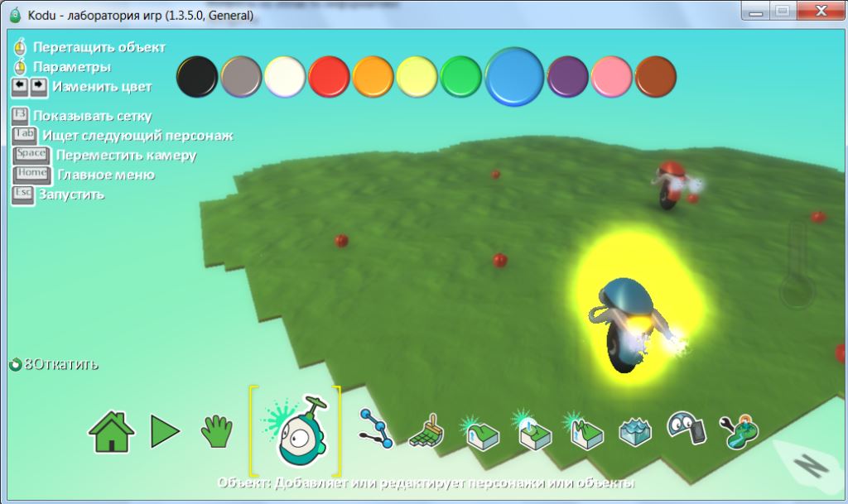Click the Перетащить объект help text
The height and width of the screenshot is (504, 848).
99,47
